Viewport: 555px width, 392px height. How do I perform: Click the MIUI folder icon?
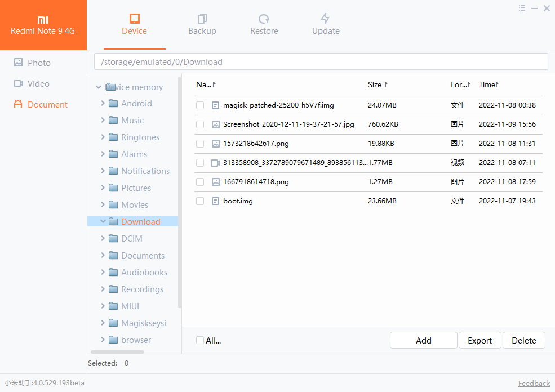pyautogui.click(x=113, y=306)
